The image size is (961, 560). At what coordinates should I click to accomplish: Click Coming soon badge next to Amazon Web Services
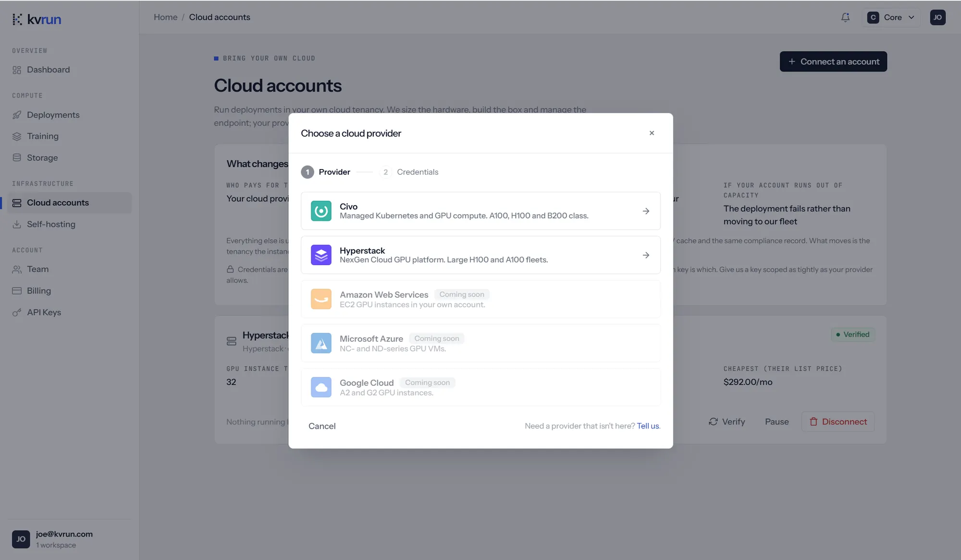(462, 294)
